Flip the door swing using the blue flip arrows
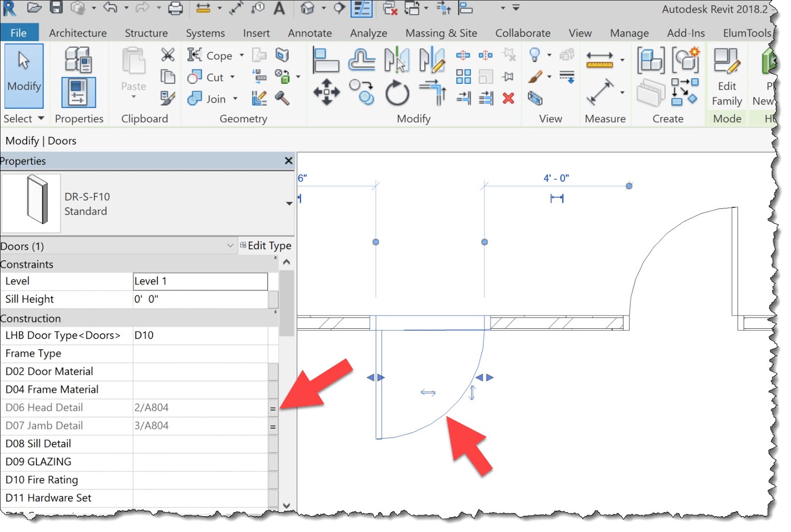 coord(376,377)
